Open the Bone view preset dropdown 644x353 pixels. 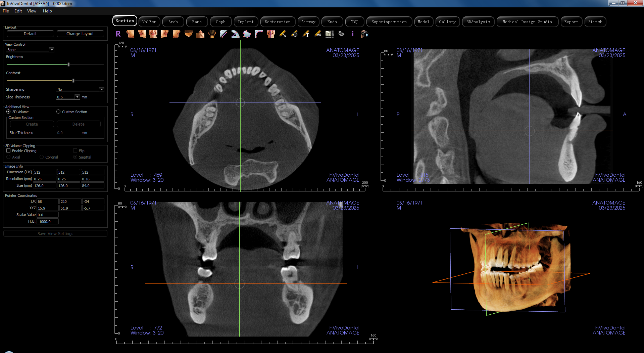[x=52, y=49]
